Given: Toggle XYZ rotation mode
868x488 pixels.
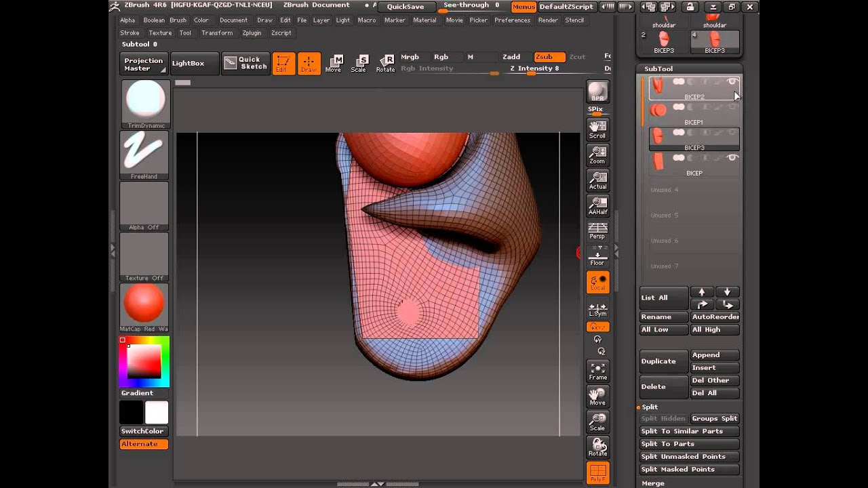Looking at the screenshot, I should pyautogui.click(x=597, y=327).
